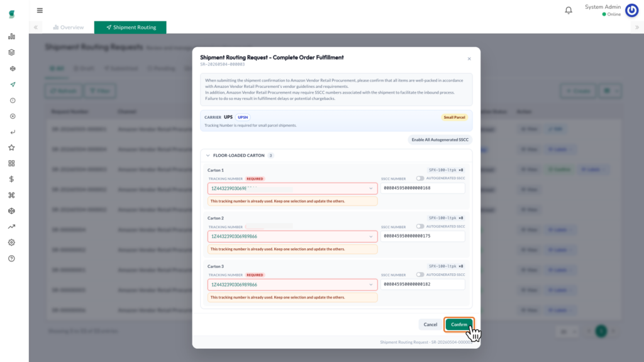Image resolution: width=644 pixels, height=362 pixels.
Task: Toggle Autogenerated SSCC for Carton 3
Action: 419,275
